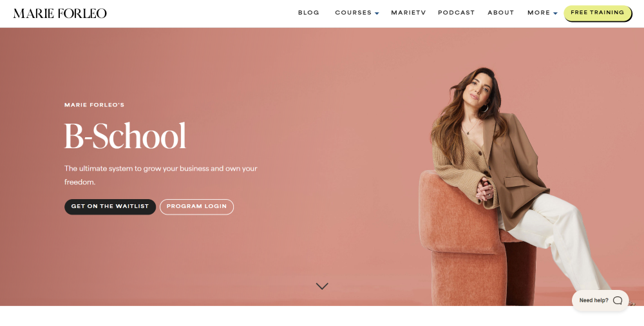The image size is (644, 326).
Task: Click the Need help? widget text
Action: [594, 300]
